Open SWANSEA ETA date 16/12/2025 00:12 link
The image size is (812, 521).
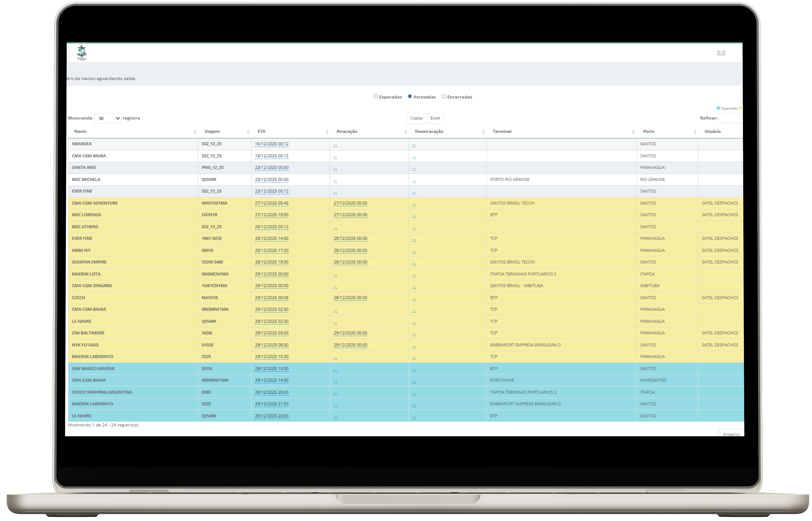click(x=271, y=144)
